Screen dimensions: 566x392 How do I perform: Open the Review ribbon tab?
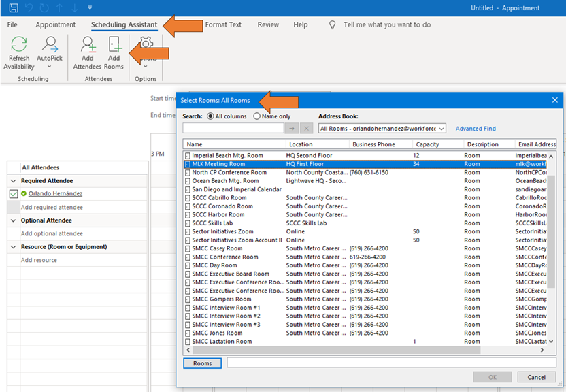[268, 25]
